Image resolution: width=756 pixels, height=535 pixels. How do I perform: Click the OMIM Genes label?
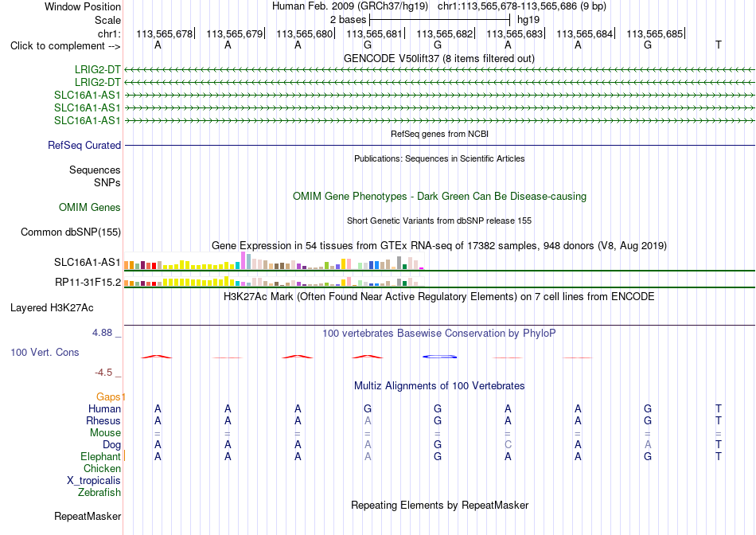(89, 208)
